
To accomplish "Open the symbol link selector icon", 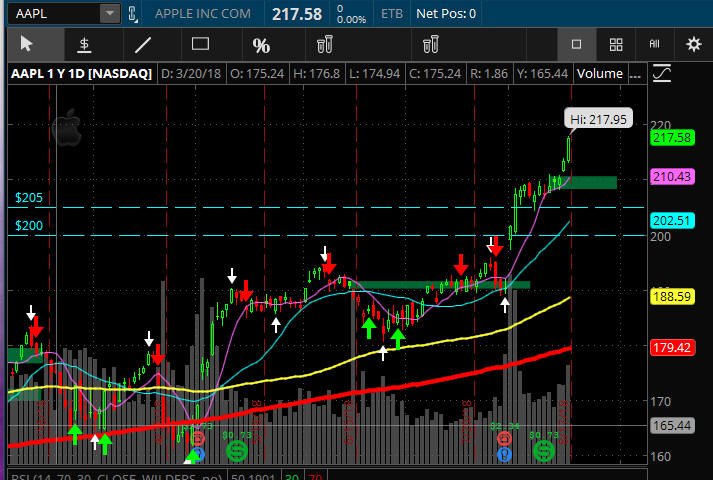I will point(132,14).
